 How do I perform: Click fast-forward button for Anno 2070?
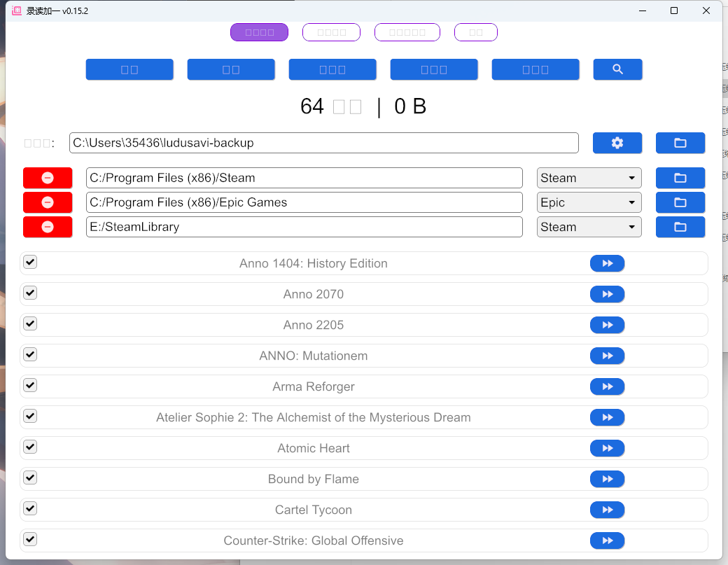pyautogui.click(x=608, y=294)
